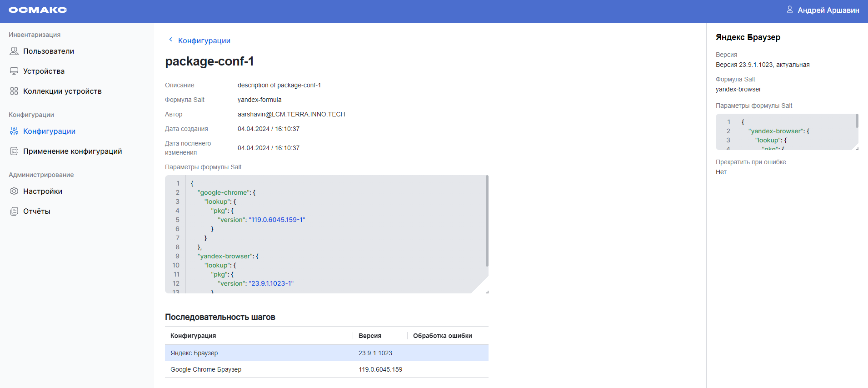Click the main Salt parameters scrollbar
Screen dimensions: 868x388
pos(487,221)
